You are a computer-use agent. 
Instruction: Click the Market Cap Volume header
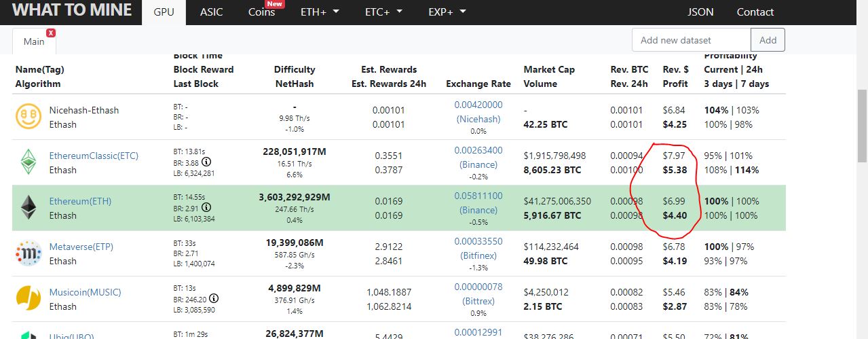click(x=549, y=77)
